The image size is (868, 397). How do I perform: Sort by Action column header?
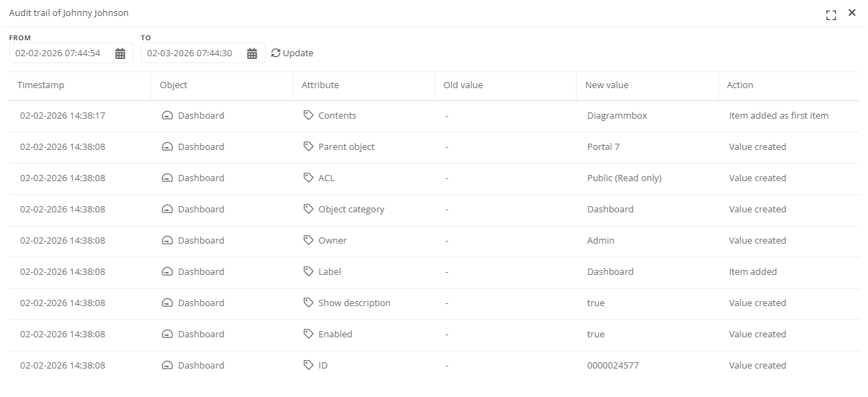740,85
